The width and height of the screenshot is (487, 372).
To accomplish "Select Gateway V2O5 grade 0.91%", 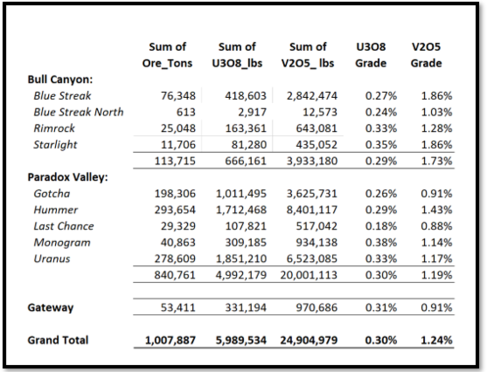I will 436,308.
